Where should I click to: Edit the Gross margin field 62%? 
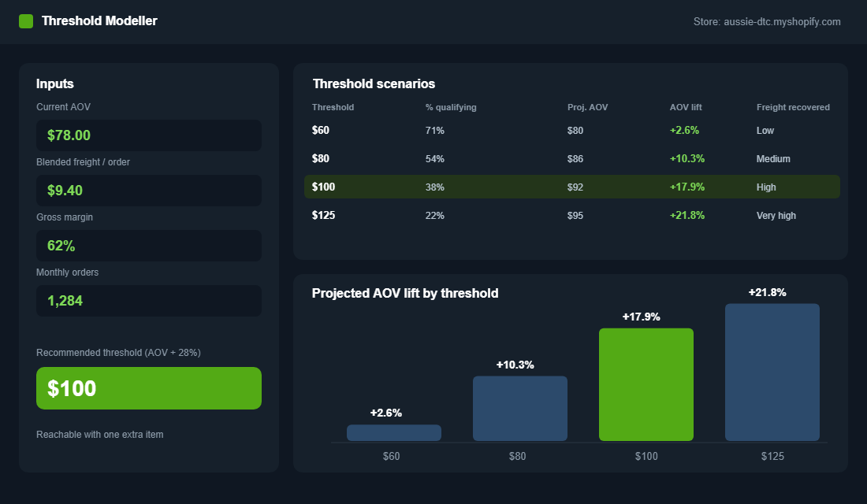coord(149,246)
